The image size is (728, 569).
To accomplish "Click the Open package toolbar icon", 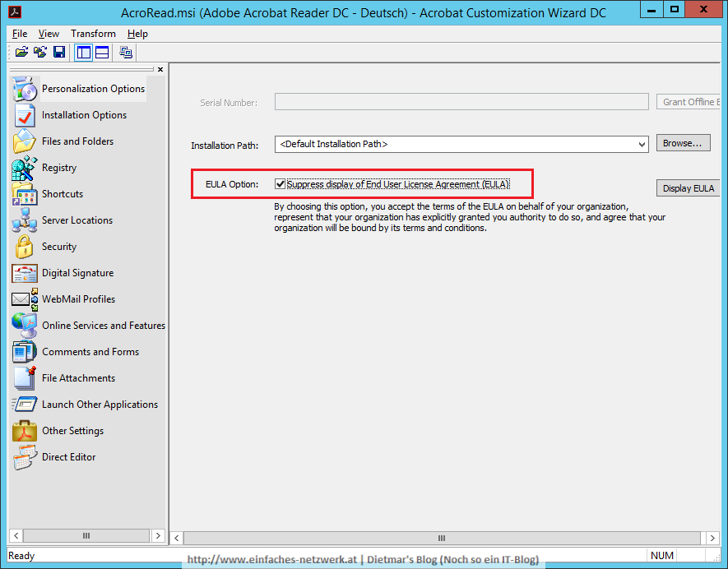I will coord(21,52).
